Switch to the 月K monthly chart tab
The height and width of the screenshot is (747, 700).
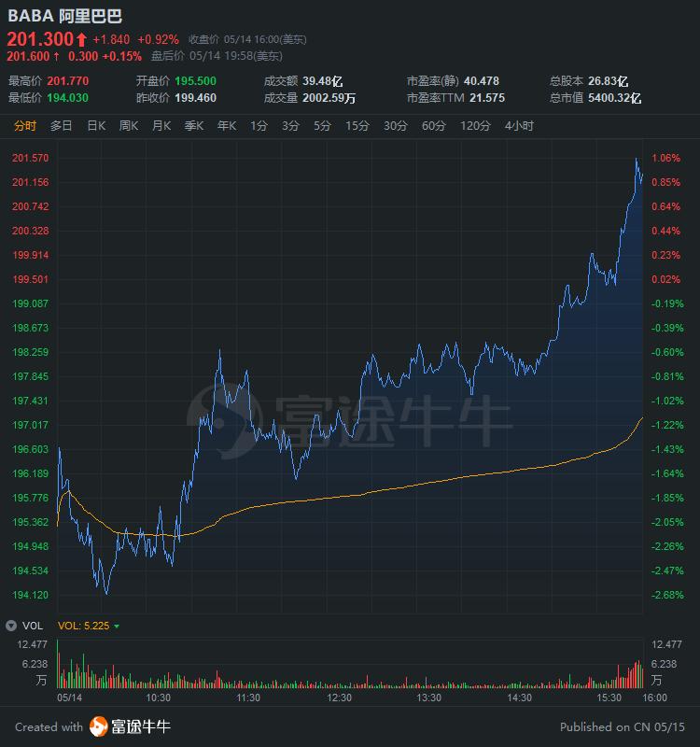tap(161, 126)
